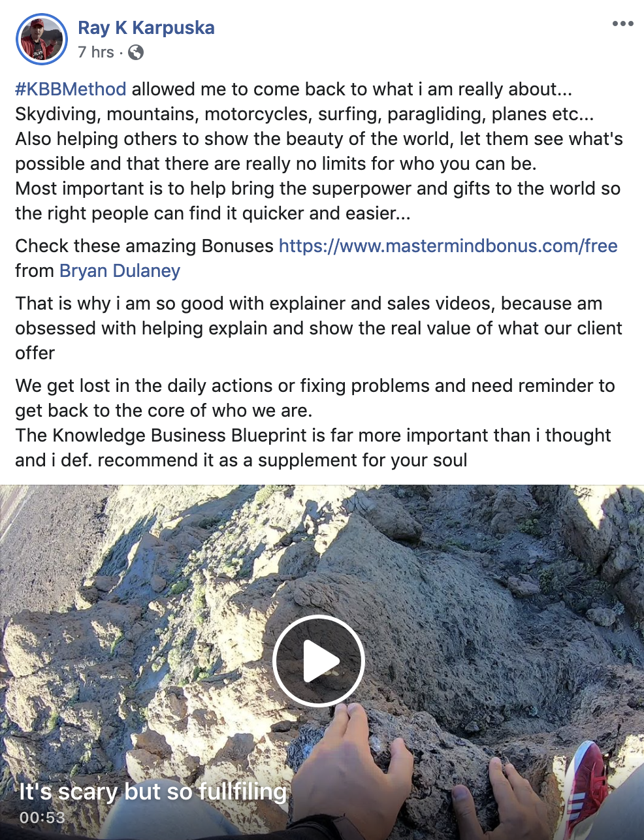Open the #KBBMethod hashtag
The image size is (644, 840).
tap(71, 89)
